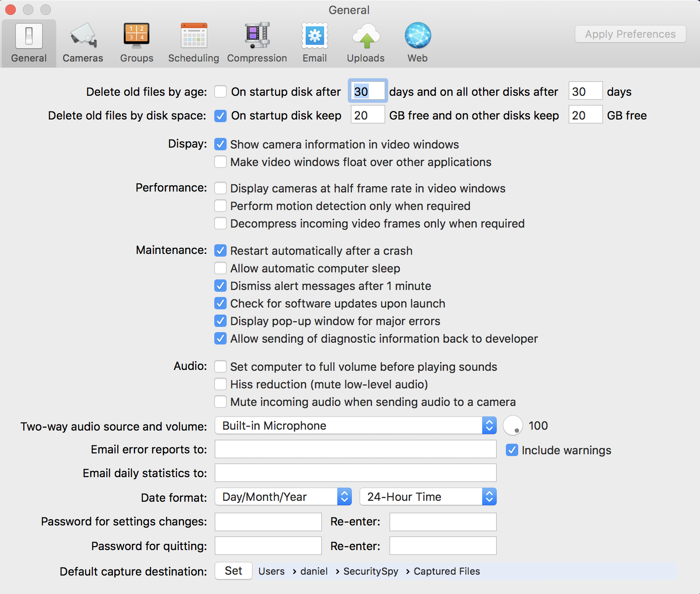Toggle the Include warnings checkbox

pos(512,450)
